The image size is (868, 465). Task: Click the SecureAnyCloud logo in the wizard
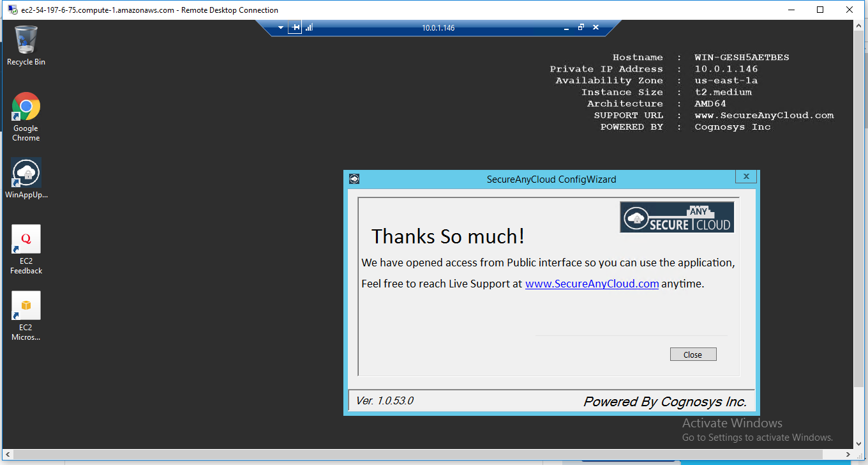(677, 217)
